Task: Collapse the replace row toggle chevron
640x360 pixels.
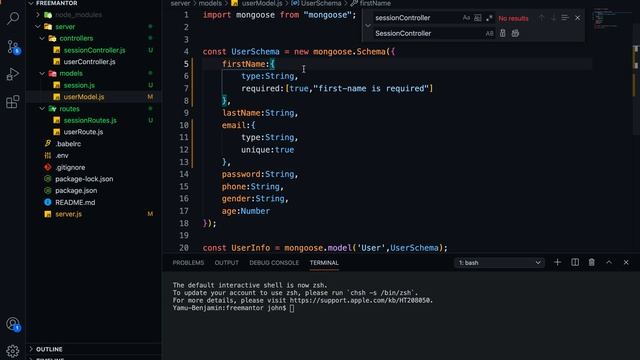Action: (x=368, y=26)
